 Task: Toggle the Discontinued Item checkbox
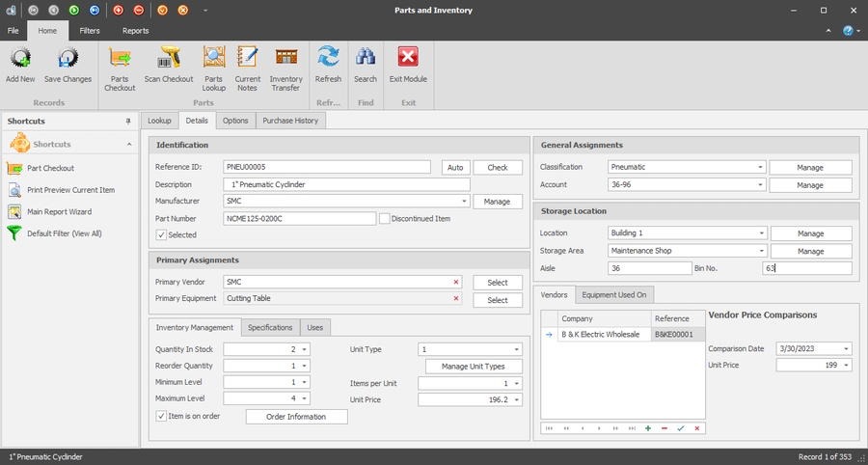point(385,219)
